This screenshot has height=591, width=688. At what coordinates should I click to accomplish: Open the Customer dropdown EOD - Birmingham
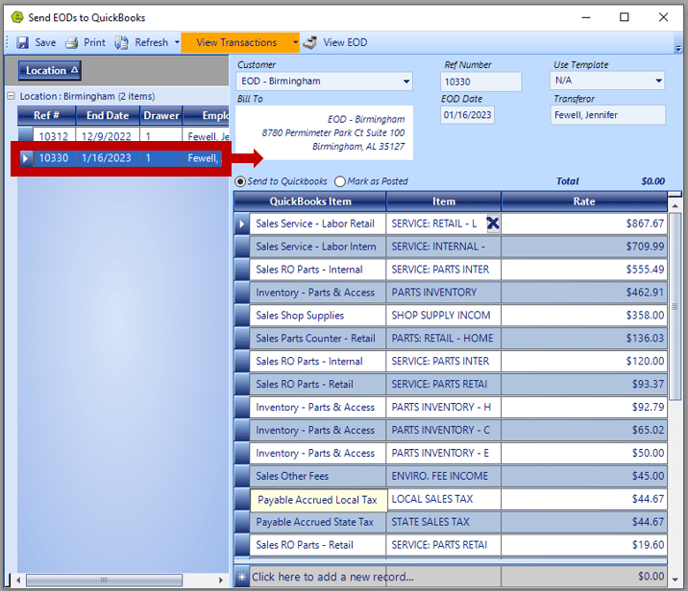[x=406, y=82]
